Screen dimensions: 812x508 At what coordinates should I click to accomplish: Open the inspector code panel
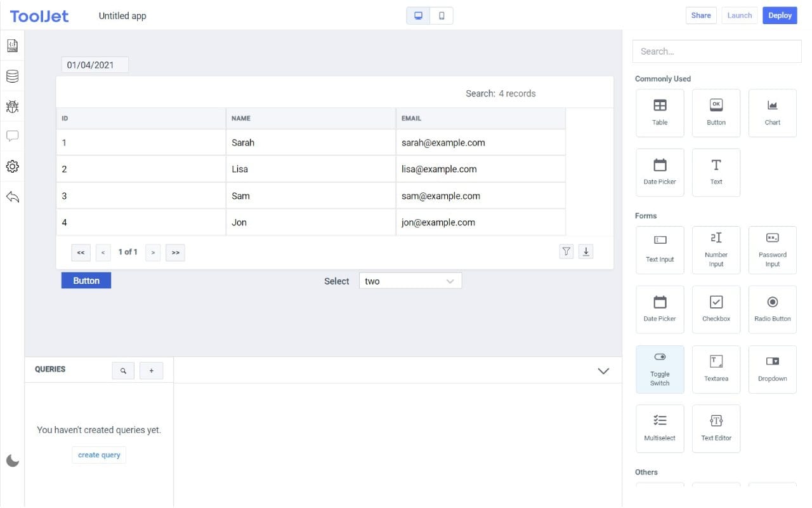click(x=12, y=45)
